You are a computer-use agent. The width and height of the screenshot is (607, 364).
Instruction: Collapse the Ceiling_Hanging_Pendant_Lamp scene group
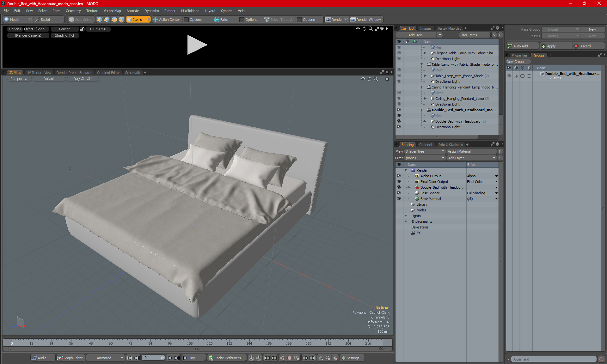[x=421, y=87]
